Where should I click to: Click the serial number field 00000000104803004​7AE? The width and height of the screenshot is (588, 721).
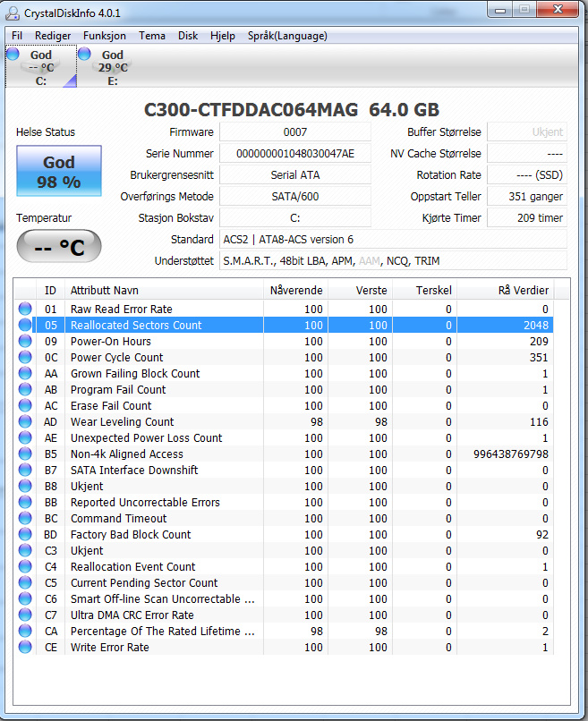click(x=295, y=154)
